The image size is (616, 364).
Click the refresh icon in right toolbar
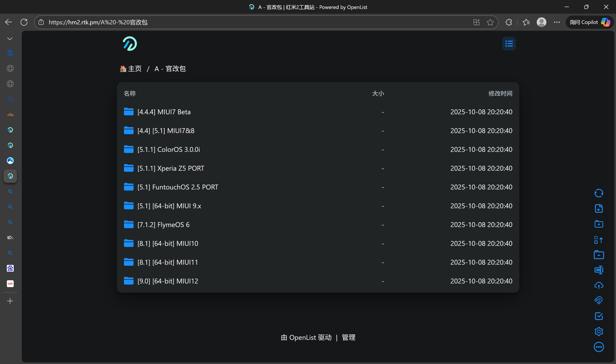599,193
